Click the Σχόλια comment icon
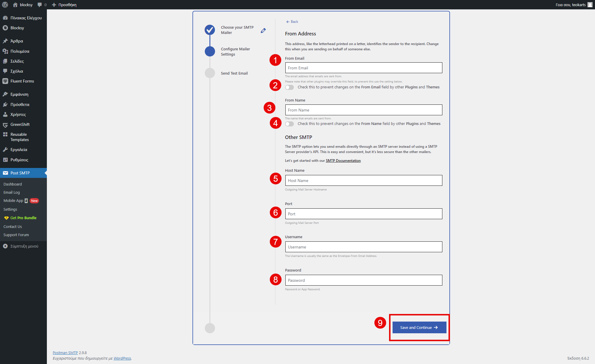The image size is (595, 364). tap(5, 71)
